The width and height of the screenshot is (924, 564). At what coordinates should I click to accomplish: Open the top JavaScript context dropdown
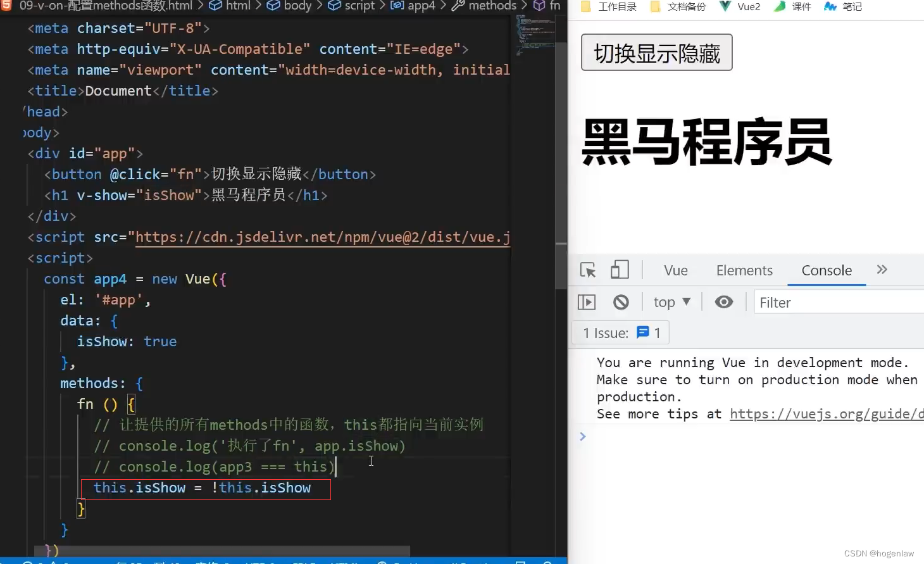[x=671, y=303]
